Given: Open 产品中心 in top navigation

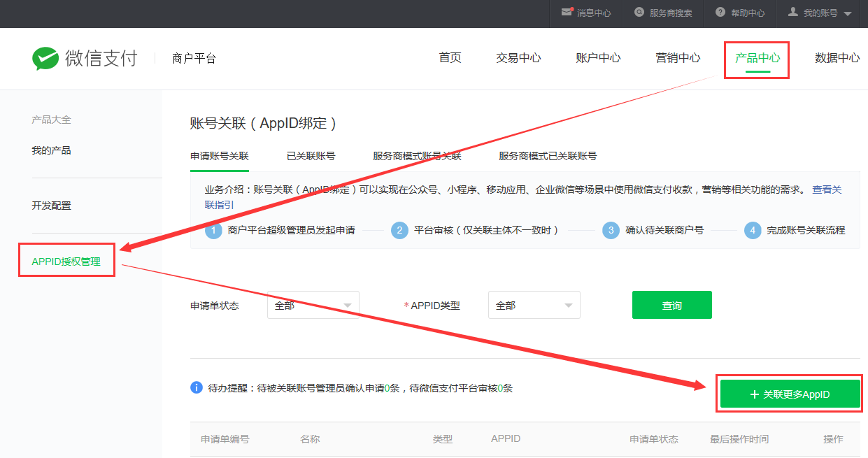Looking at the screenshot, I should click(x=757, y=58).
